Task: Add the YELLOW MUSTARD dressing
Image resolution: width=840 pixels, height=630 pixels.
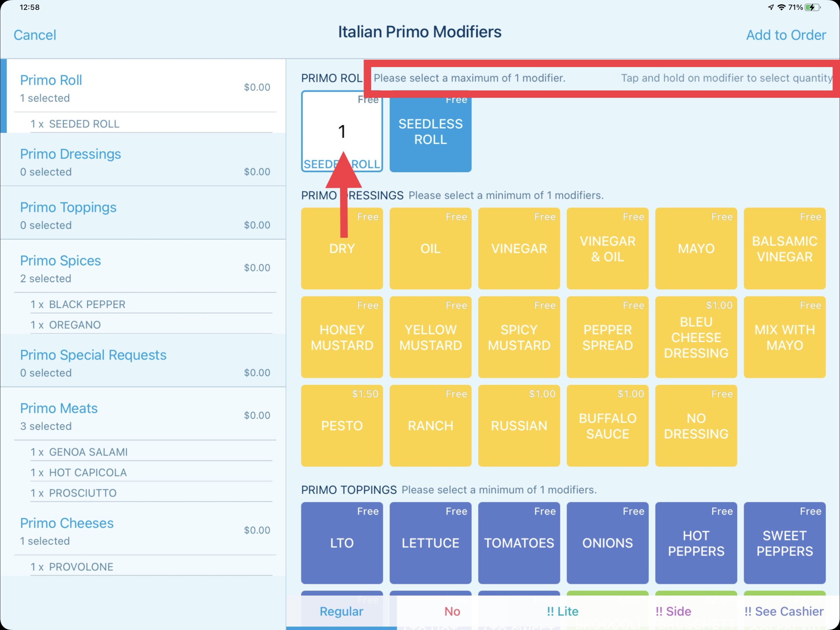Action: click(x=430, y=337)
